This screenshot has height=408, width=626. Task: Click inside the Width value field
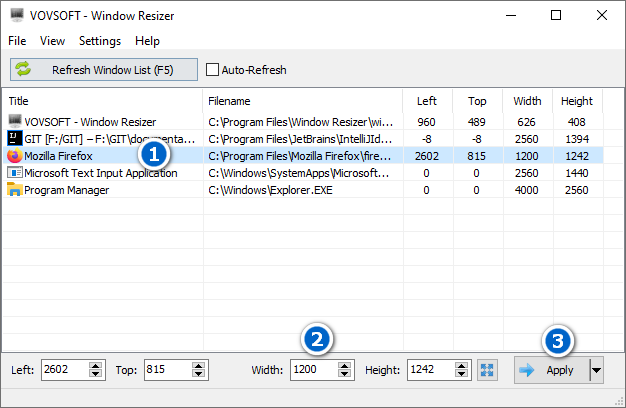pyautogui.click(x=314, y=370)
